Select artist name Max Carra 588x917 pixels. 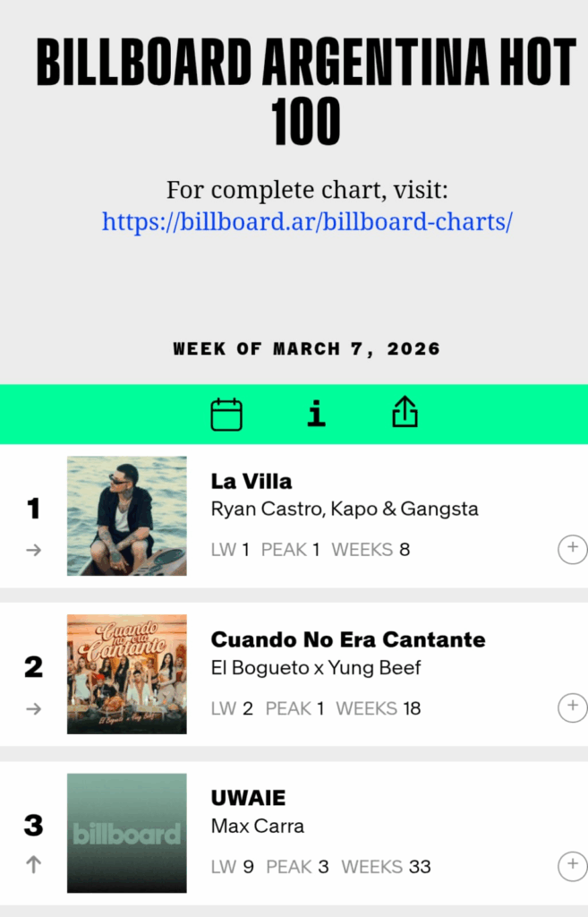258,826
